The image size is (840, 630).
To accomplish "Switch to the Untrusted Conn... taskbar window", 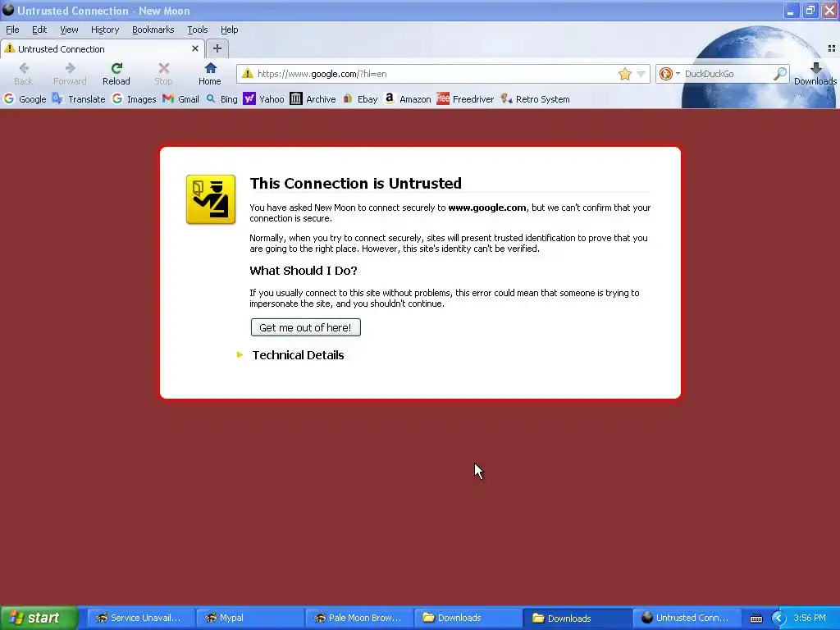I will [x=687, y=618].
